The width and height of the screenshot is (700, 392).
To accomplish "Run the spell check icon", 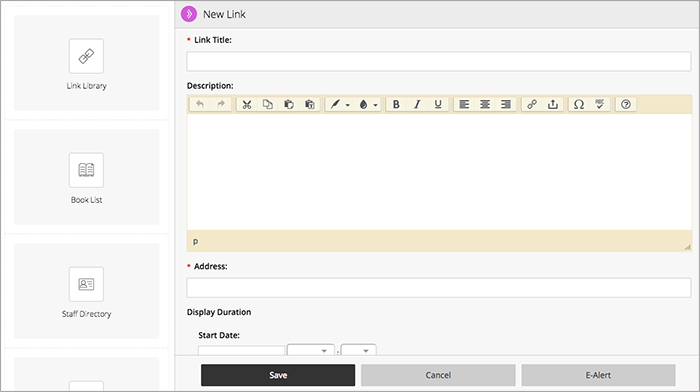I will (x=600, y=104).
